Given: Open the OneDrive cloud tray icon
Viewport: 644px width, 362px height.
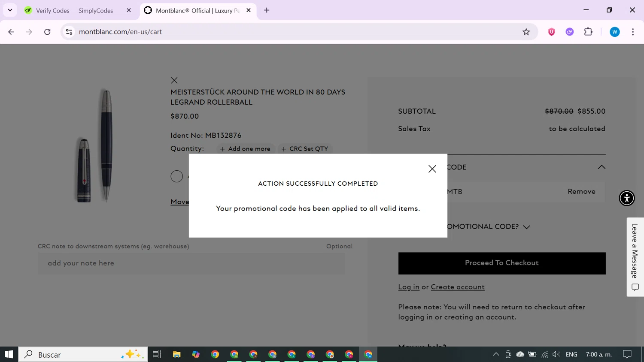Looking at the screenshot, I should pos(520,354).
